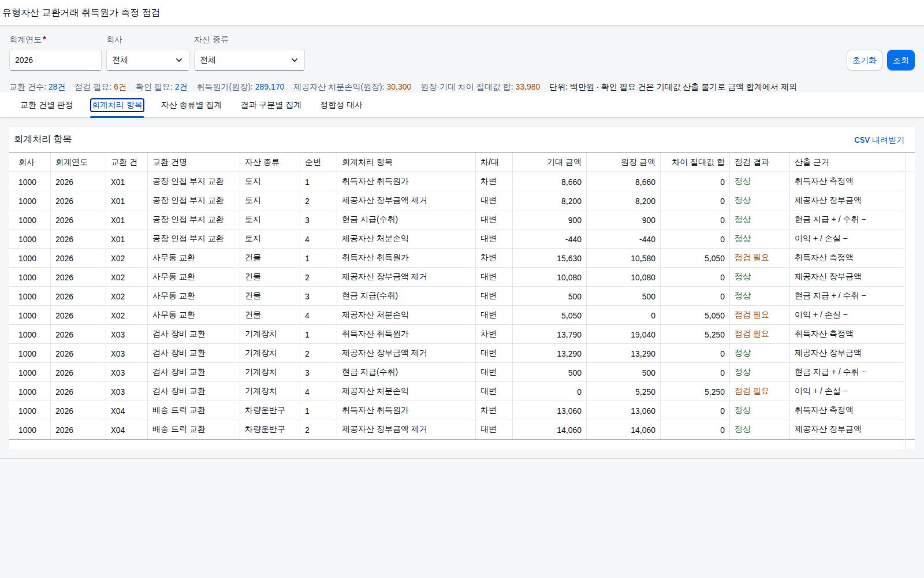Click 토지 in X01 제공자산 처분손익 row

tap(253, 239)
